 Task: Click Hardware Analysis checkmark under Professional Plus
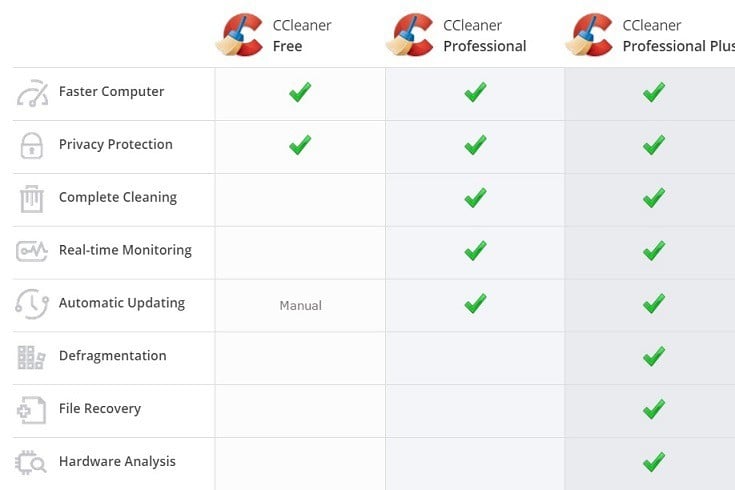(654, 462)
